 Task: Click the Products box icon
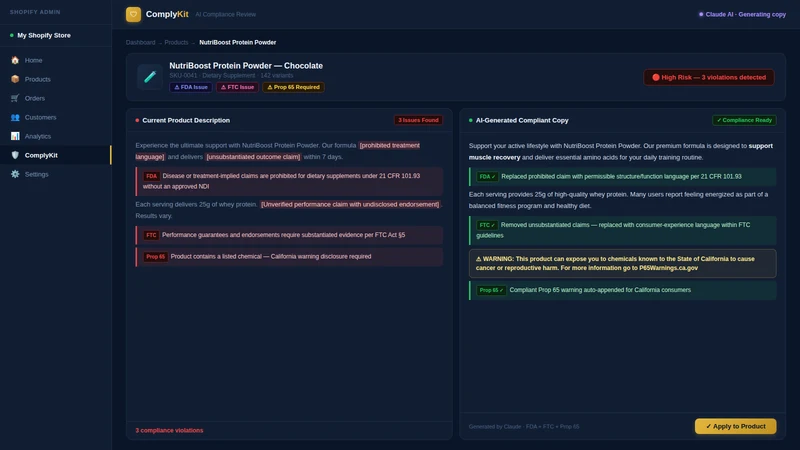15,79
